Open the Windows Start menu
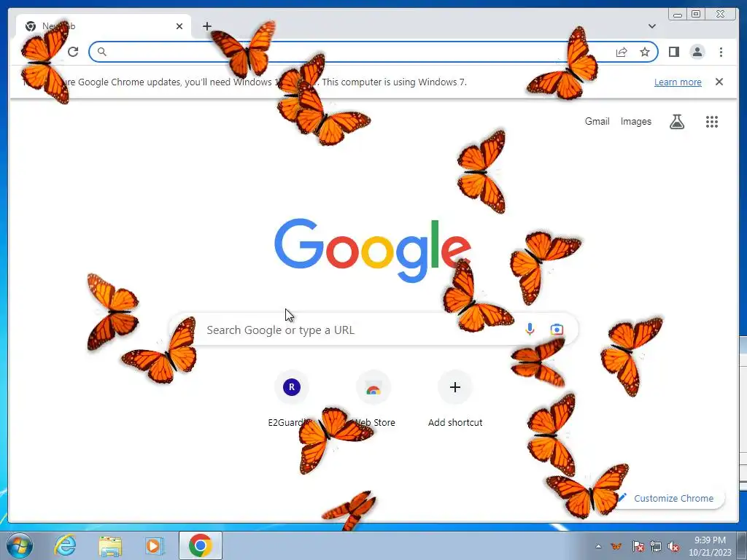747x560 pixels. 19,545
